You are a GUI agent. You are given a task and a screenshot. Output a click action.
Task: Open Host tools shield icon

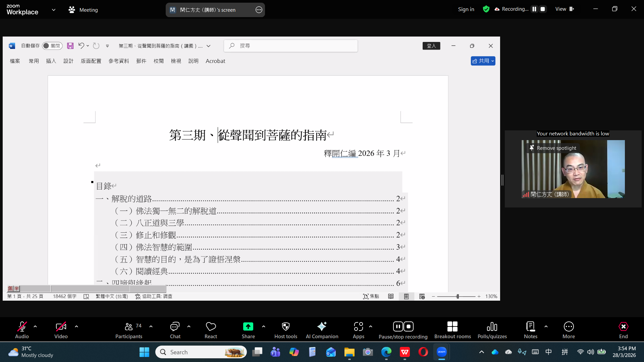[285, 327]
